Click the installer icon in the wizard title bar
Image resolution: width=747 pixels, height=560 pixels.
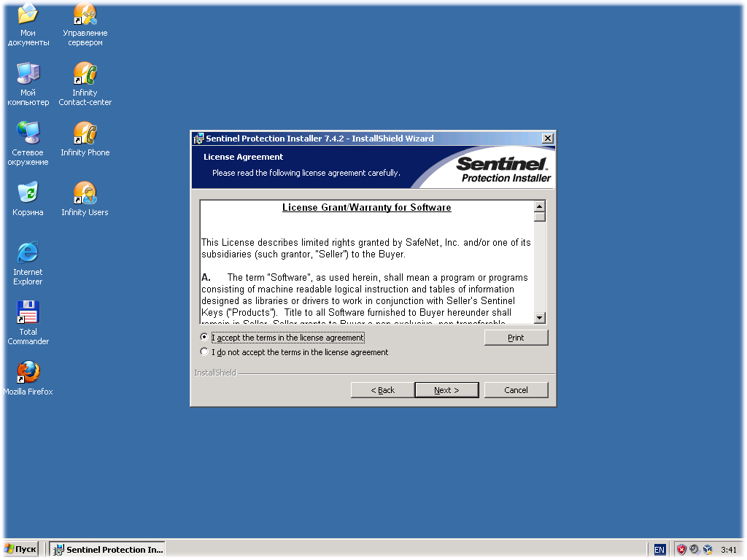(198, 139)
